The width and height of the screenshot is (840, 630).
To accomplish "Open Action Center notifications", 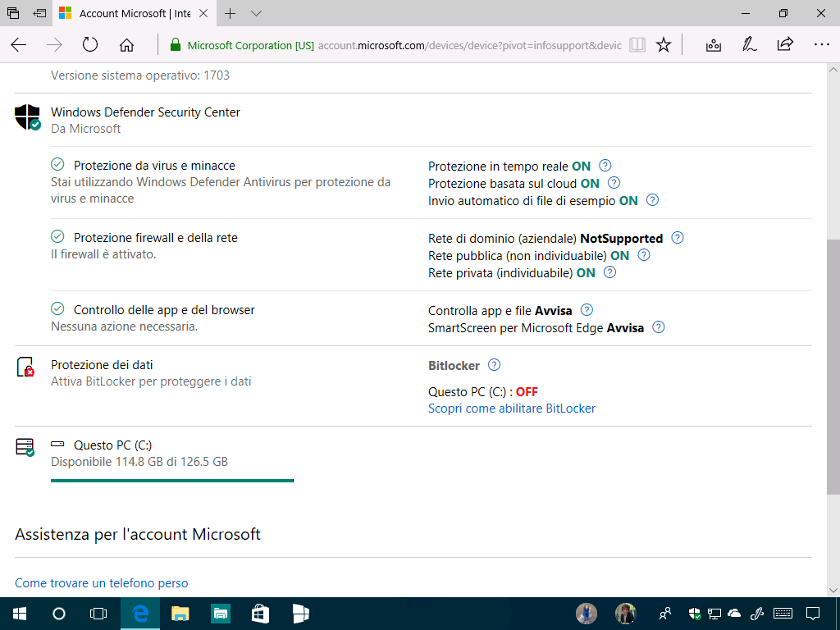I will click(x=813, y=614).
